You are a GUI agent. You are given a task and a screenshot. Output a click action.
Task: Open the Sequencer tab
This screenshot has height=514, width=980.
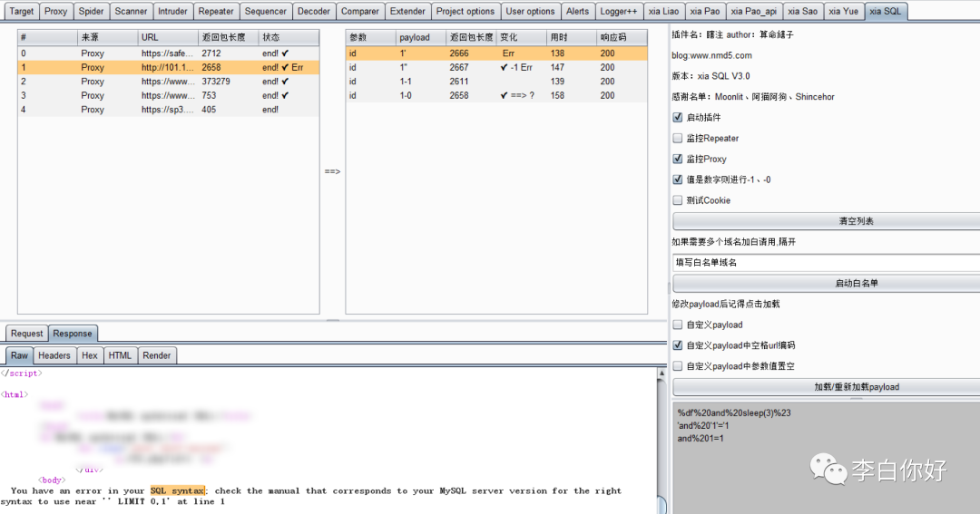pyautogui.click(x=266, y=11)
